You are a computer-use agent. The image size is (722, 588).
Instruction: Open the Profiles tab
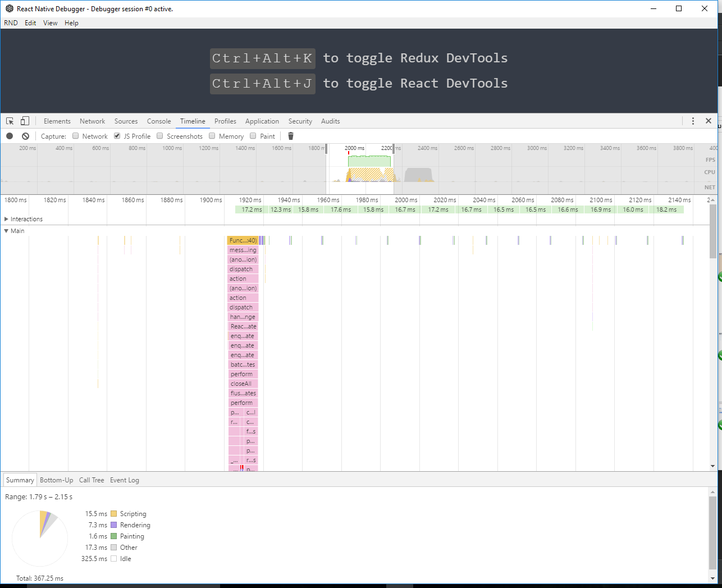tap(225, 121)
